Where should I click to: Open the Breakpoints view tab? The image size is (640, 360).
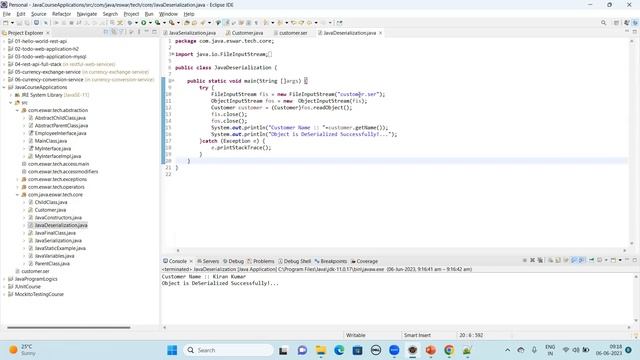(x=331, y=261)
